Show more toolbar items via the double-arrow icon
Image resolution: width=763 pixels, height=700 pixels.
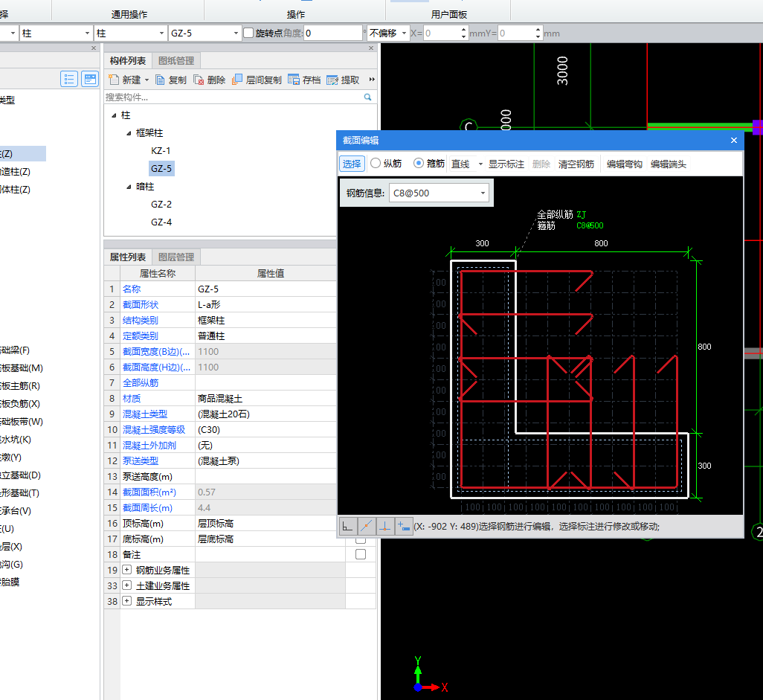tap(372, 80)
